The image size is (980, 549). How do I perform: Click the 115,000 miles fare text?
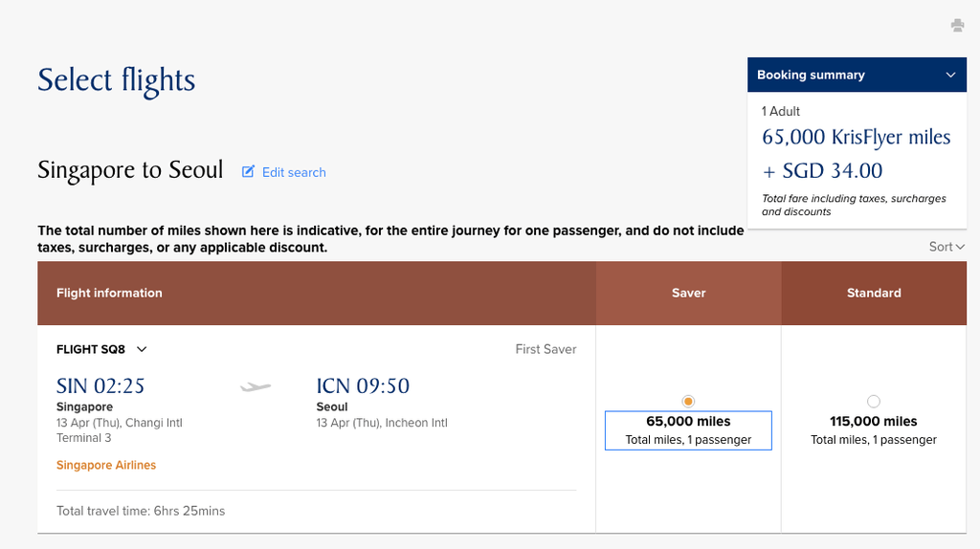[x=874, y=421]
